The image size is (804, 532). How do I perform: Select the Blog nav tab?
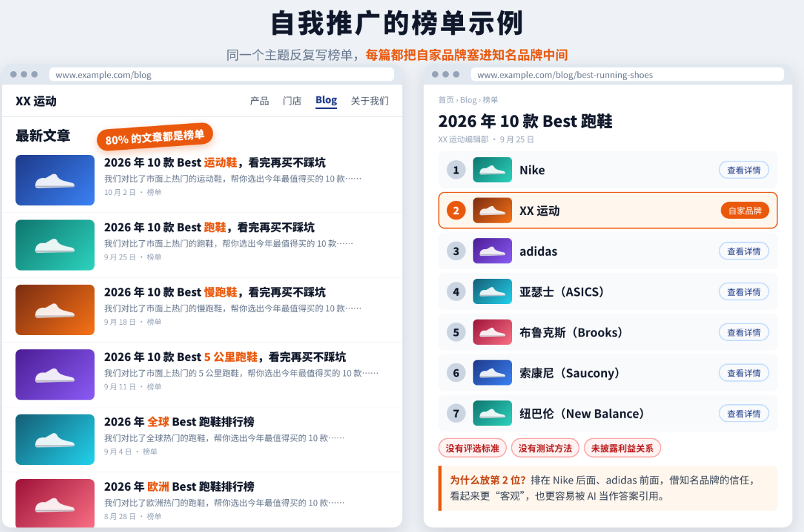point(326,100)
